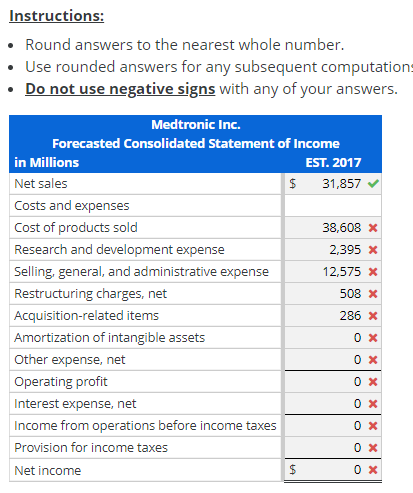Screen dimensions: 413x493
Task: Click the green check mark beside Net sales
Action: coord(373,183)
